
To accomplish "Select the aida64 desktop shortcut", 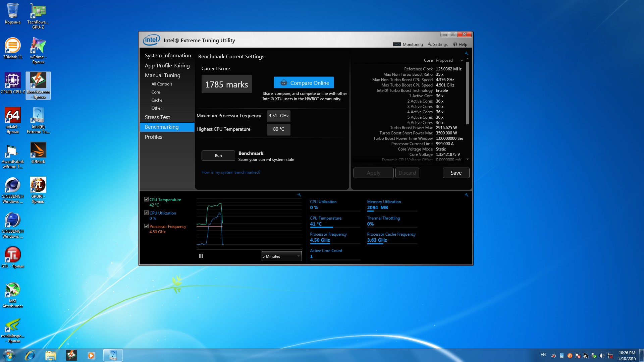I will (13, 120).
